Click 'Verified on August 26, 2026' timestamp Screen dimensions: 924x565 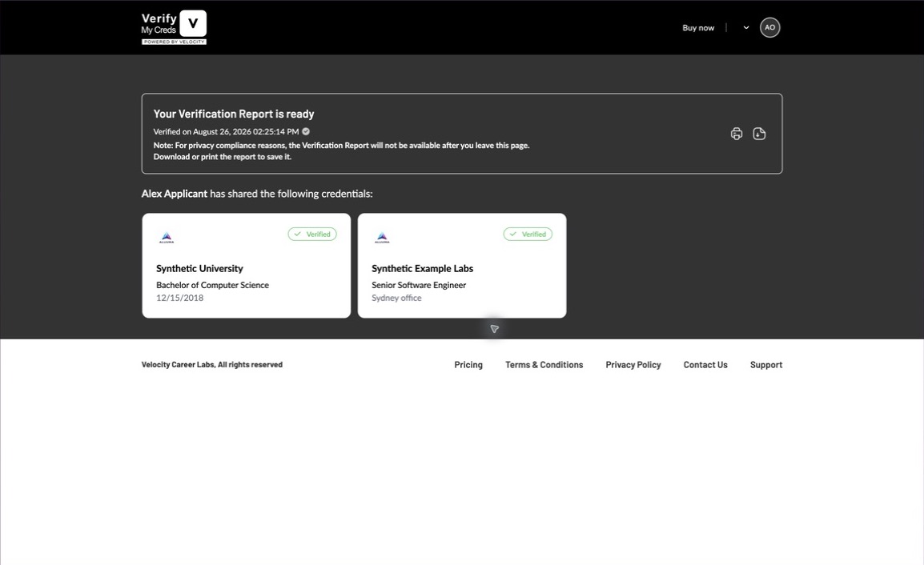point(226,131)
